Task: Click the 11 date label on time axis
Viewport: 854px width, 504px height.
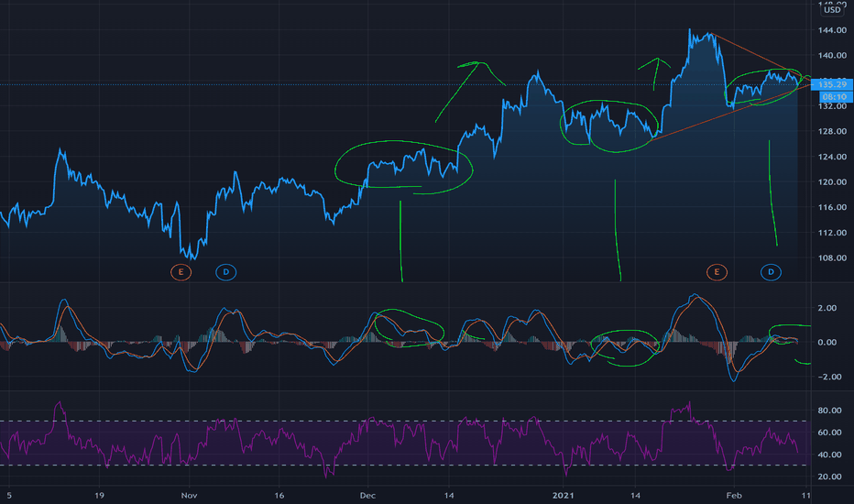Action: (x=806, y=495)
